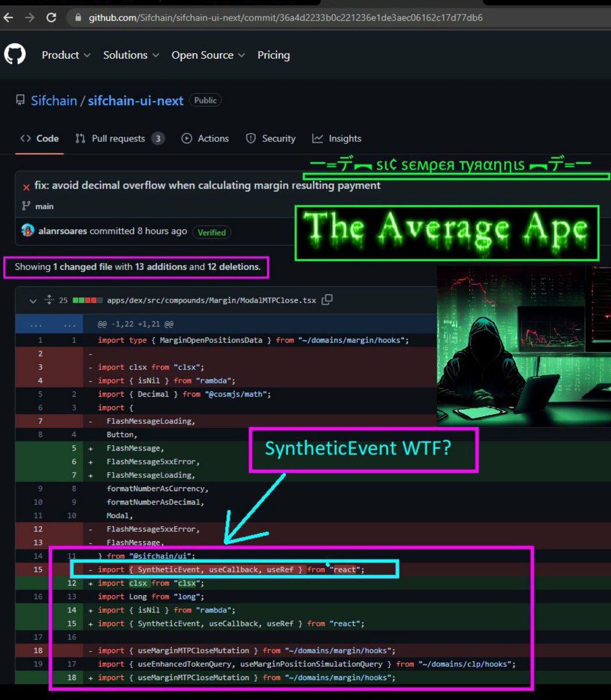This screenshot has height=700, width=611.
Task: Open the Product dropdown menu
Action: (66, 55)
